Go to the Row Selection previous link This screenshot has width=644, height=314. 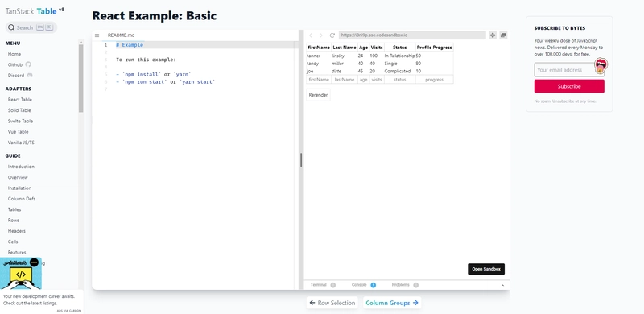coord(332,303)
